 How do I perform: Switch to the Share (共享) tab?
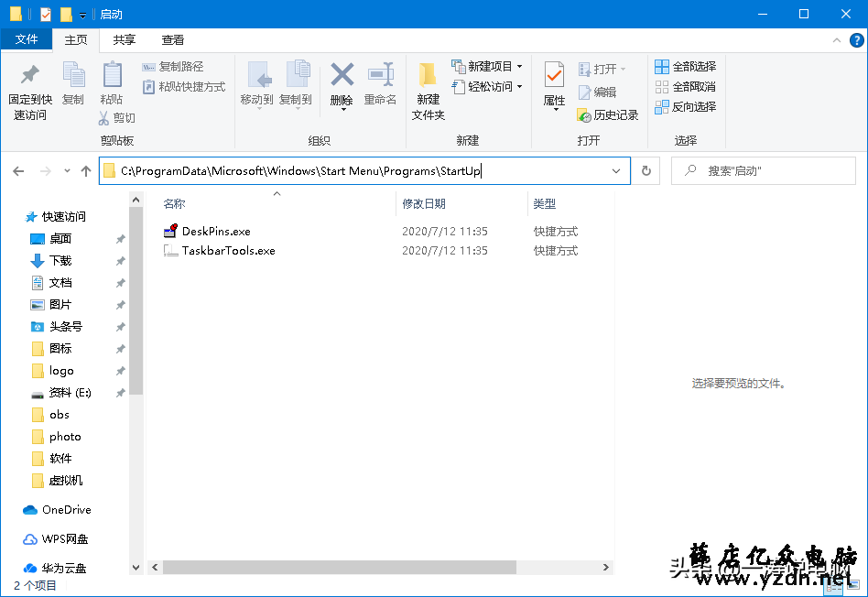(124, 40)
